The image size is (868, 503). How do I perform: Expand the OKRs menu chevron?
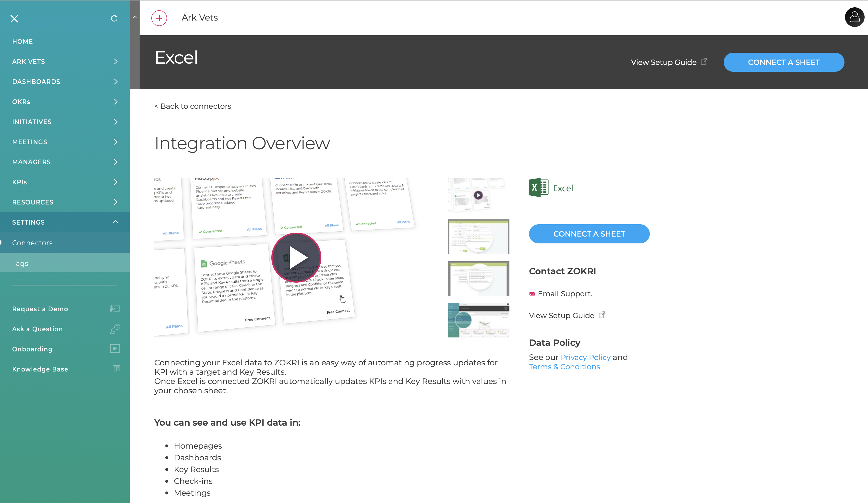coord(116,102)
